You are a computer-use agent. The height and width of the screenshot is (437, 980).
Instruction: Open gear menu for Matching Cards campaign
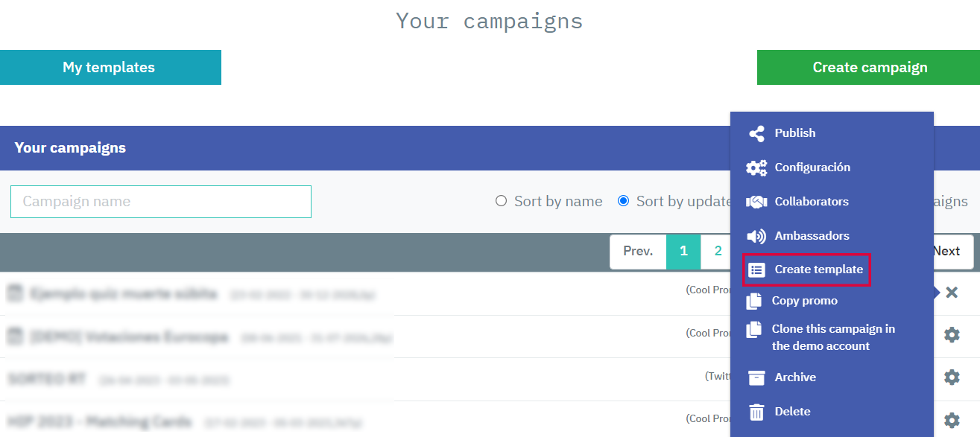[x=952, y=420]
